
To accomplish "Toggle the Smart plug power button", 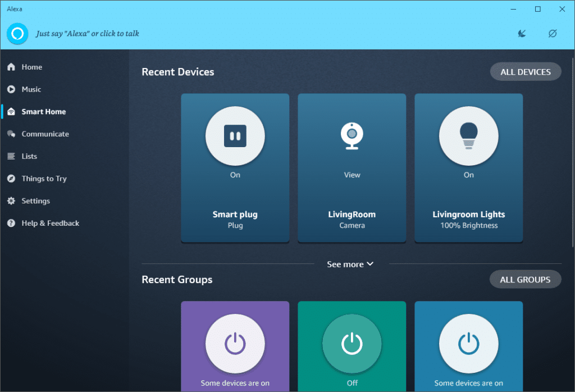I will 235,136.
